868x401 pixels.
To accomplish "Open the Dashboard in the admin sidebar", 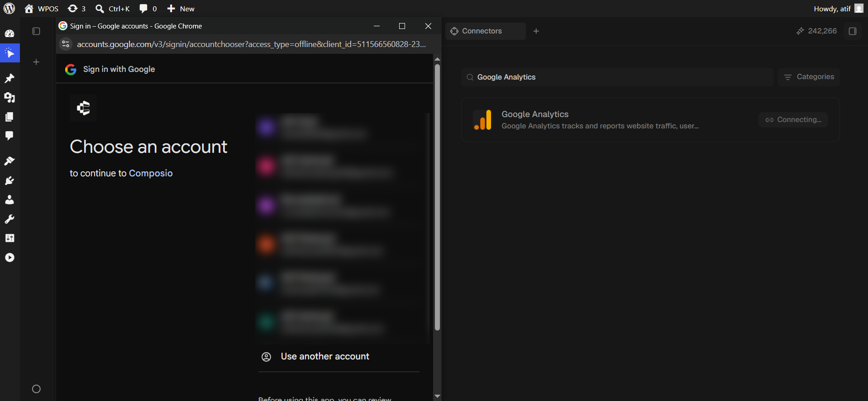I will tap(10, 33).
